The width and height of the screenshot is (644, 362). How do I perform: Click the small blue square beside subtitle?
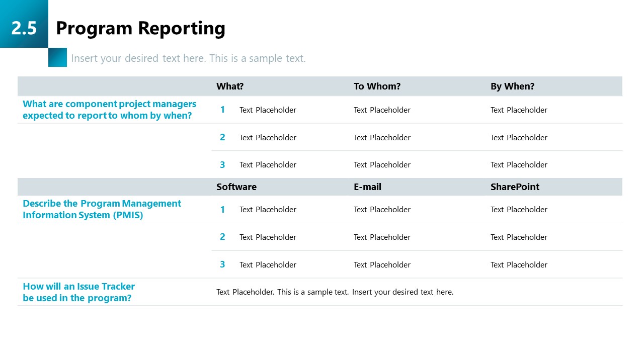(x=57, y=57)
